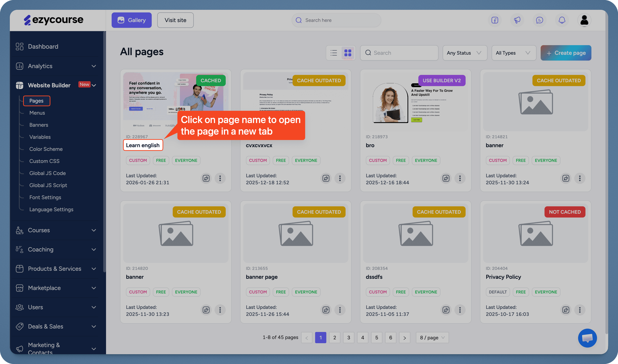Viewport: 618px width, 364px height.
Task: Toggle the Gallery view in the header
Action: pos(131,20)
